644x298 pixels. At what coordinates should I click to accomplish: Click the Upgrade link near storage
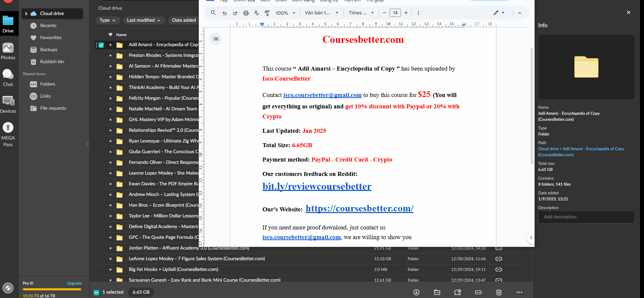click(x=74, y=283)
